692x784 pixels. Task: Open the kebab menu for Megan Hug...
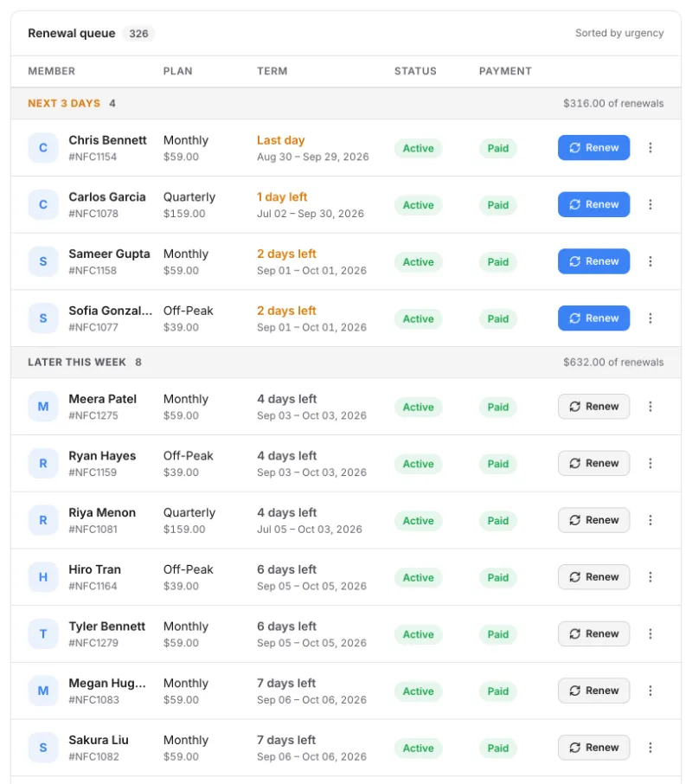point(650,691)
